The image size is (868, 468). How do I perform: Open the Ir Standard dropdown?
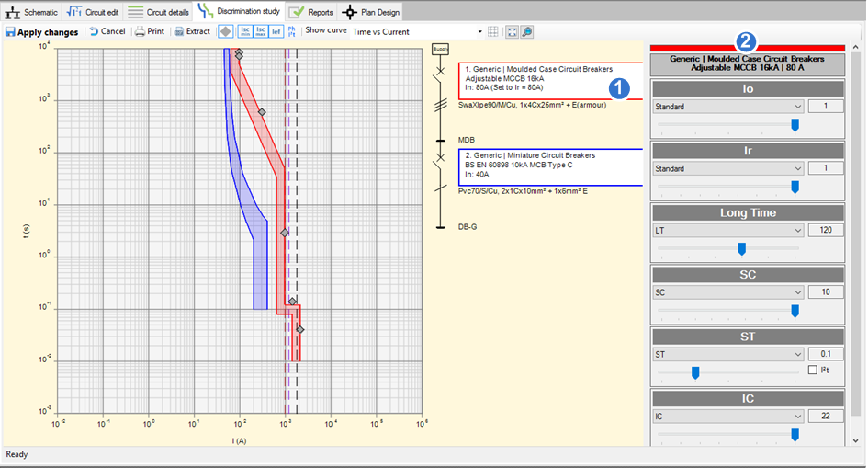(x=728, y=168)
